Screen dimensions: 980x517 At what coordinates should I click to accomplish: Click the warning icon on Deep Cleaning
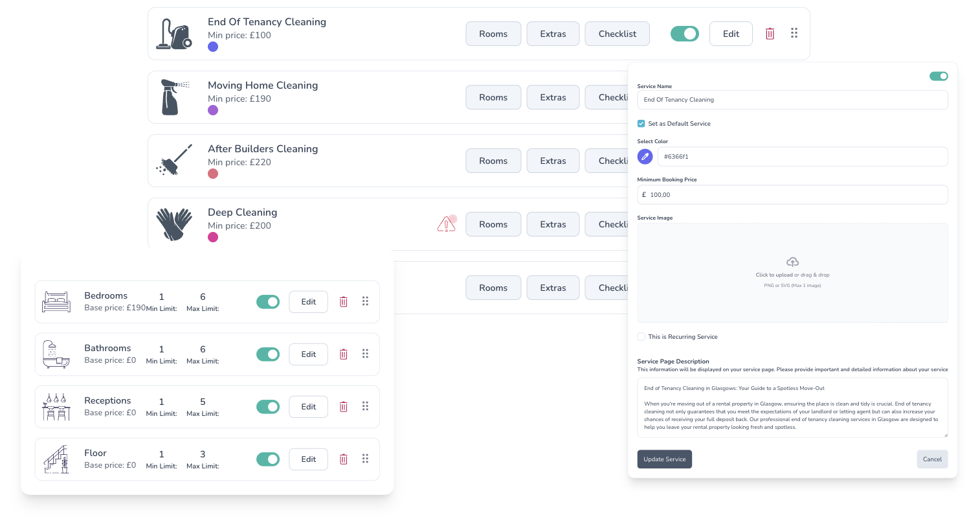pos(446,225)
